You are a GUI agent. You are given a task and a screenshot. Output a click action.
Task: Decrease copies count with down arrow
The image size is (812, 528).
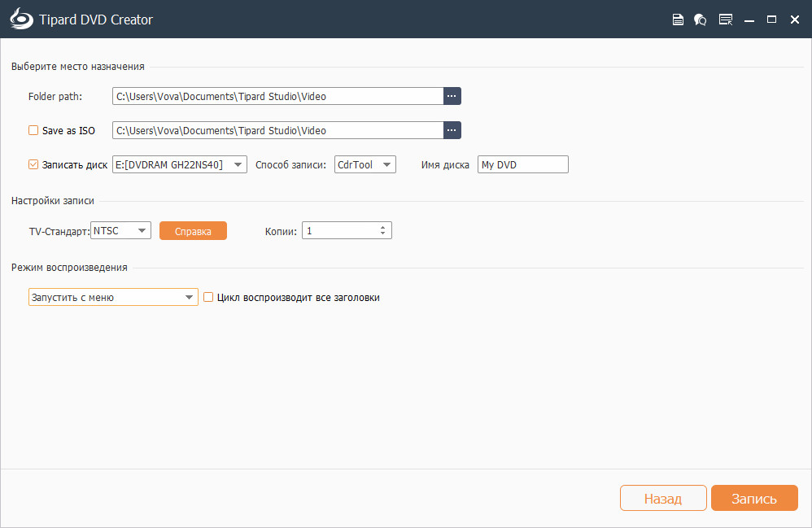(x=382, y=233)
